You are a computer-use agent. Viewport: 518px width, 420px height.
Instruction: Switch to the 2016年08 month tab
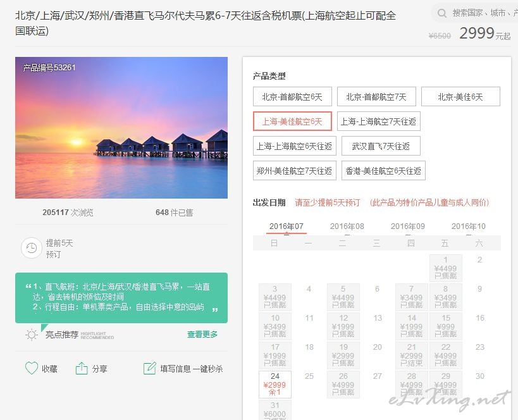click(347, 226)
